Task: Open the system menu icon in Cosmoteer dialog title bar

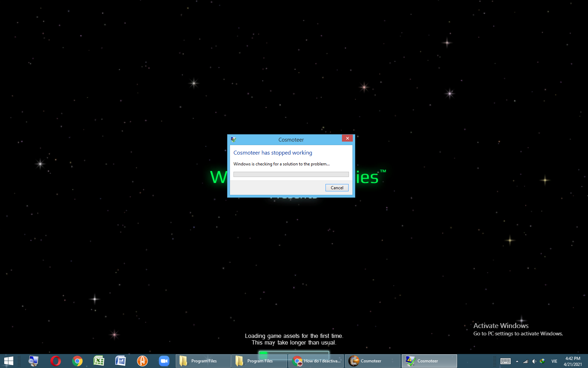Action: point(233,139)
